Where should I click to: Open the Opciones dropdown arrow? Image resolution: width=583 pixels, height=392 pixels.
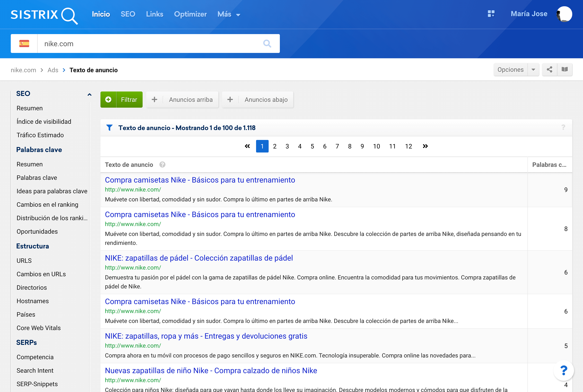(x=533, y=70)
